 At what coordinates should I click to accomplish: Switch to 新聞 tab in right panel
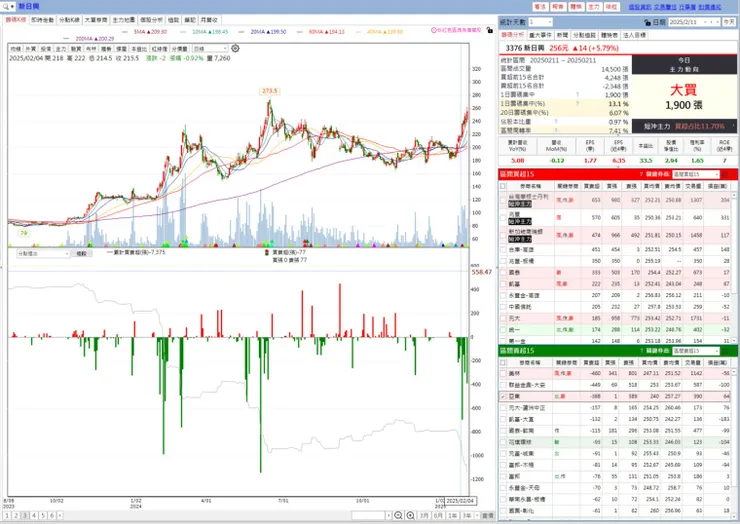pyautogui.click(x=562, y=35)
